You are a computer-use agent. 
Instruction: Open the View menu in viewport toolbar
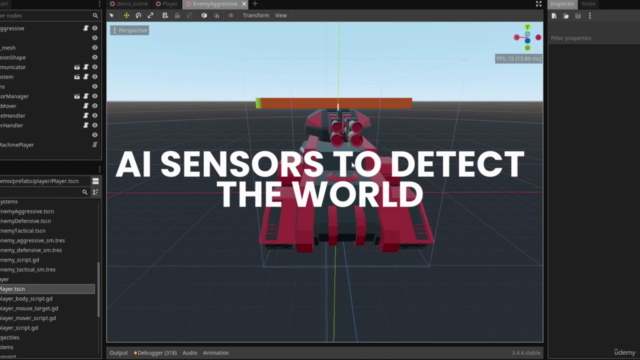[x=281, y=16]
